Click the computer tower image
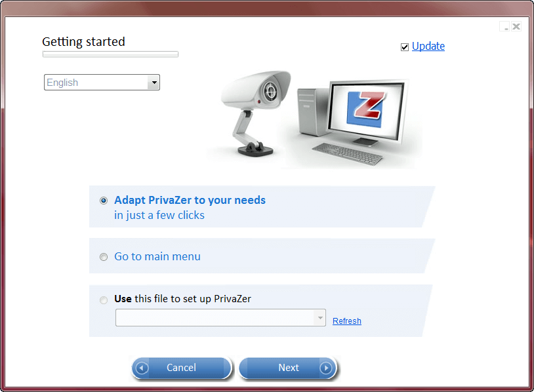 (312, 112)
